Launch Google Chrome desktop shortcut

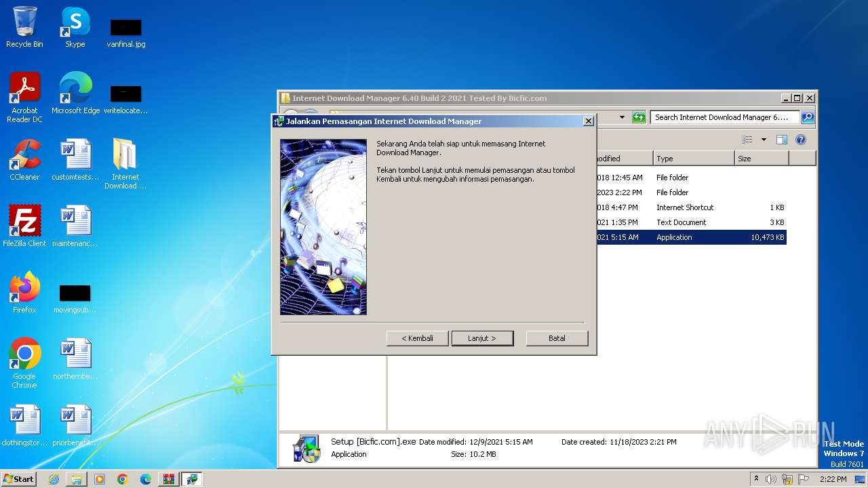(x=24, y=363)
